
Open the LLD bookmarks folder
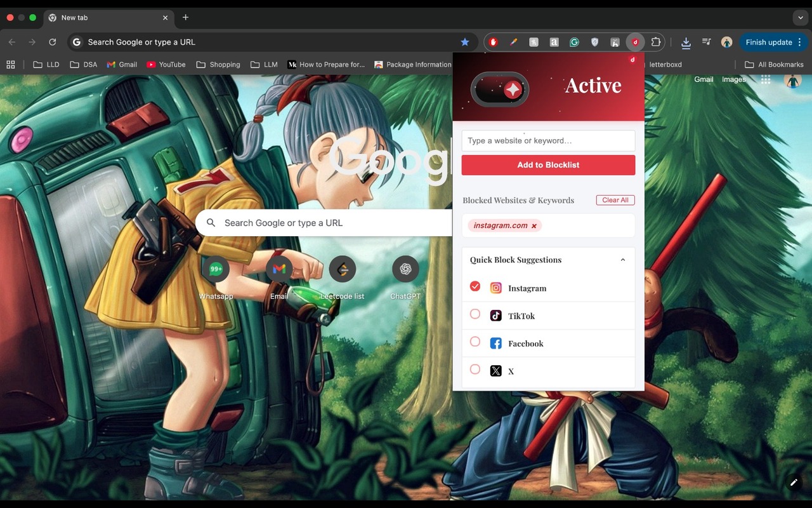(x=46, y=64)
